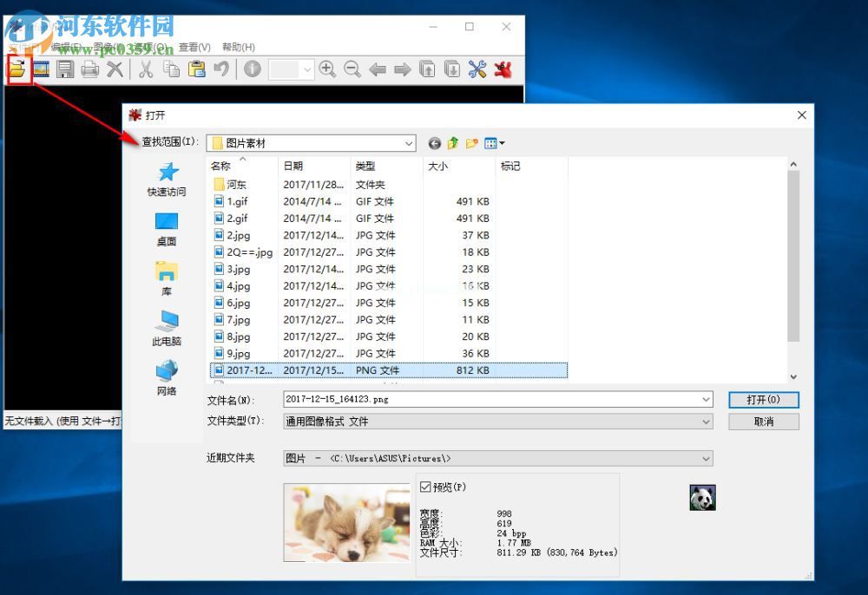This screenshot has height=595, width=868.
Task: Toggle the 预览(P) preview checkbox
Action: coord(425,487)
